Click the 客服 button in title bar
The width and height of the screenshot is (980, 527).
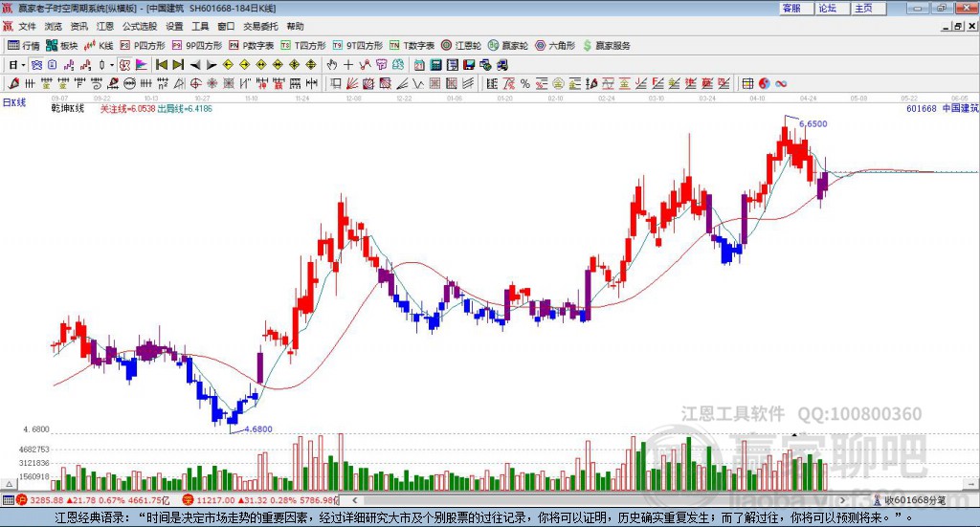point(796,8)
